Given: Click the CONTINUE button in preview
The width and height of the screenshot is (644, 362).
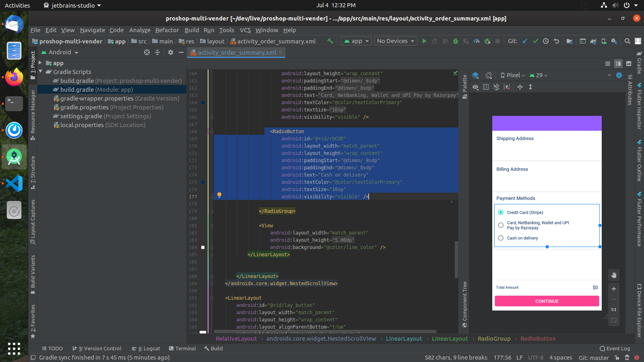Looking at the screenshot, I should (547, 301).
